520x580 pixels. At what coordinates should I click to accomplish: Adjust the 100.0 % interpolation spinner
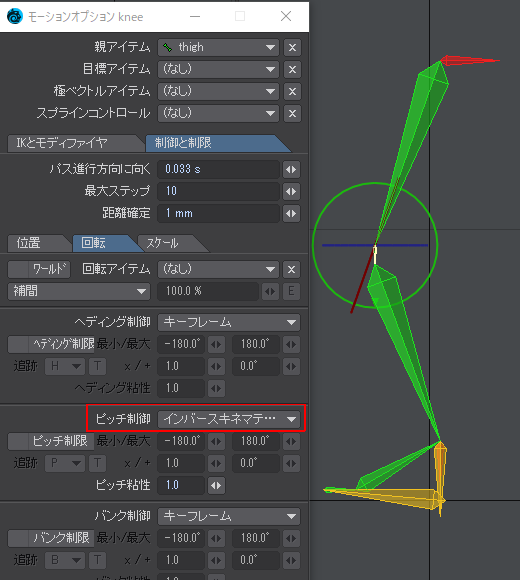(270, 291)
